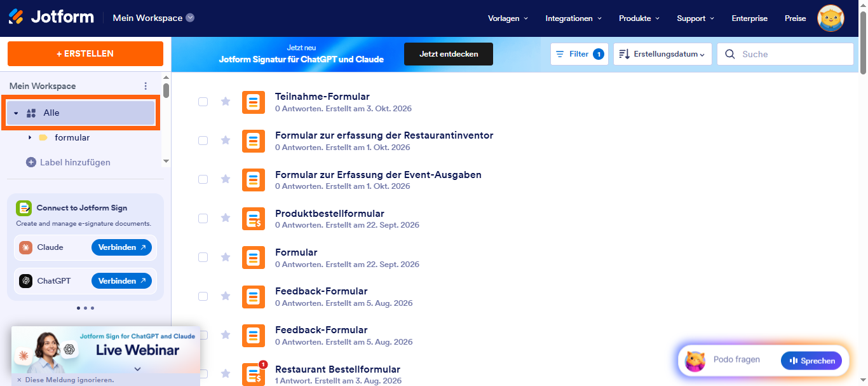Click the Mein Workspace three-dot options icon
Screen dimensions: 868x386
point(146,86)
